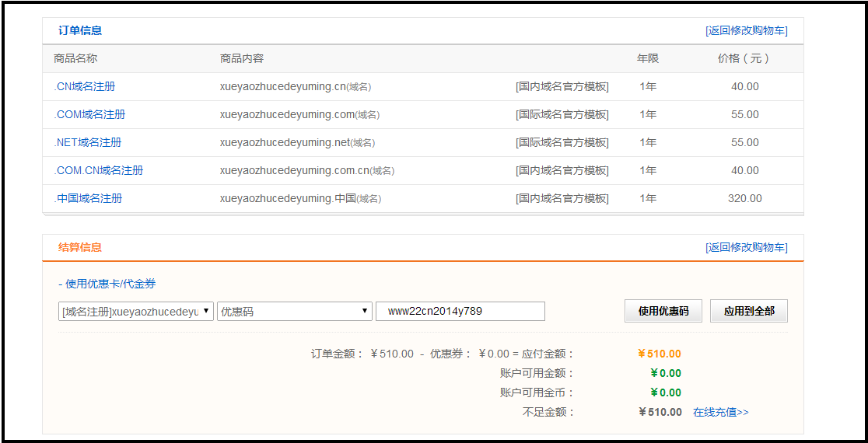Open the .CN域名注册 product link
The image size is (868, 443).
[x=85, y=86]
